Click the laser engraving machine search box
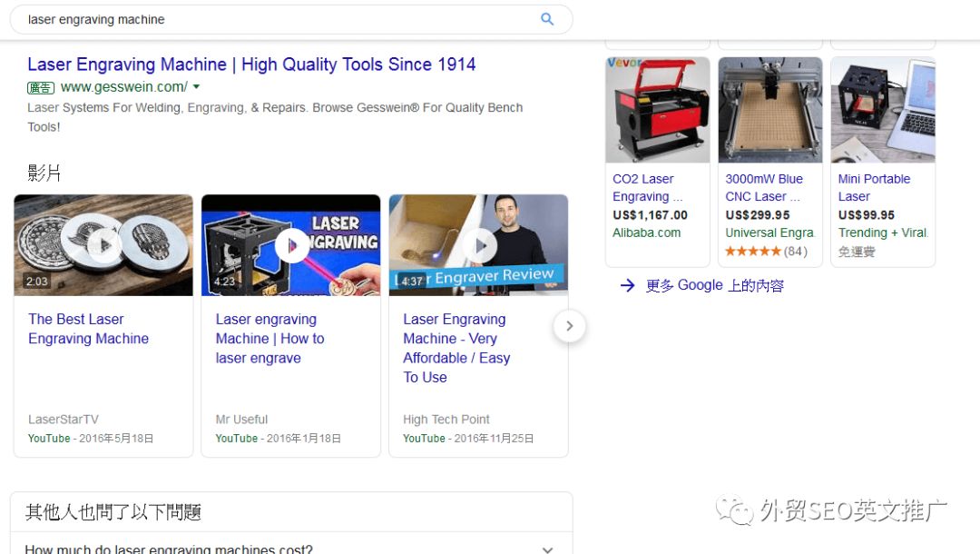Screen dimensions: 980x554 pos(272,19)
